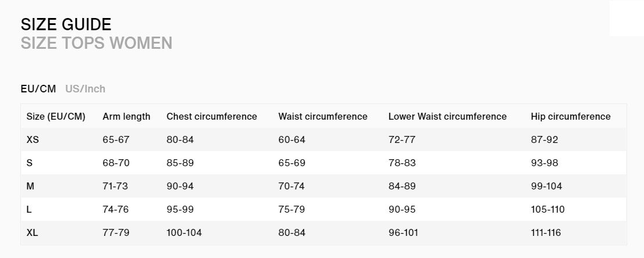Click the white box in top-right corner
Image resolution: width=644 pixels, height=258 pixels.
click(x=627, y=18)
